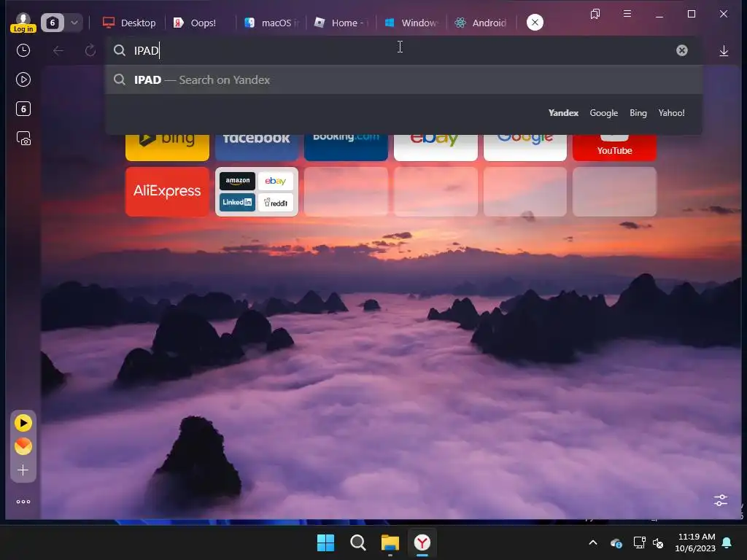Click the address bar containing IPAD

click(x=403, y=50)
